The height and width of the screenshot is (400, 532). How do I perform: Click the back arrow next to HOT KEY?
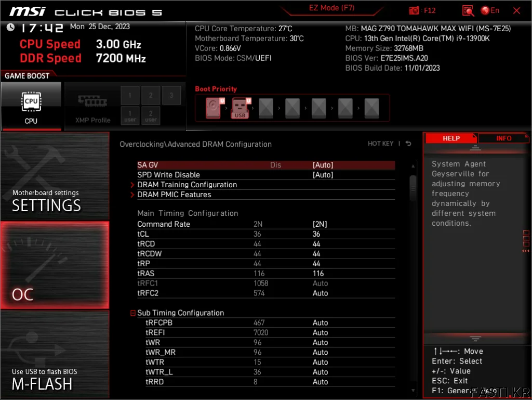[408, 144]
